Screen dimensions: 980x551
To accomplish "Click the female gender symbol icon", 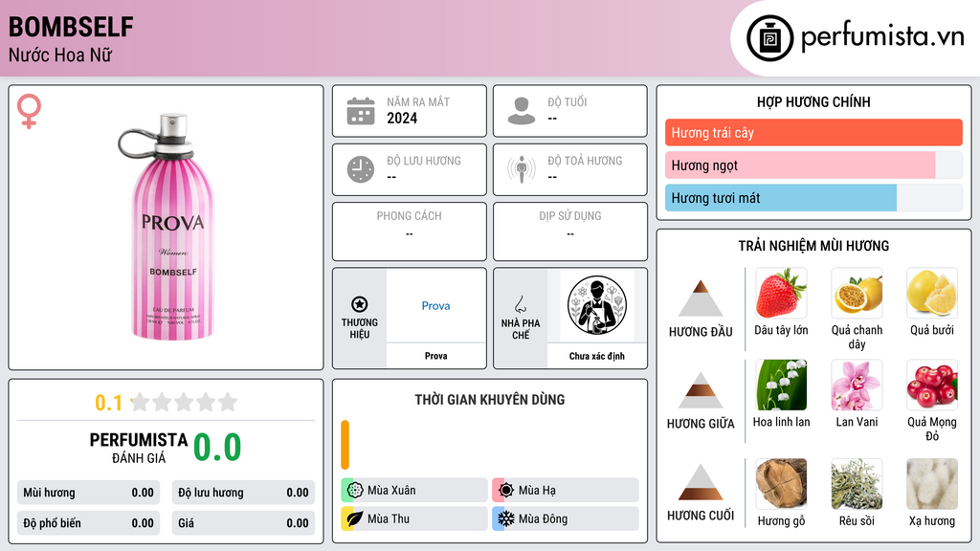I will tap(30, 111).
